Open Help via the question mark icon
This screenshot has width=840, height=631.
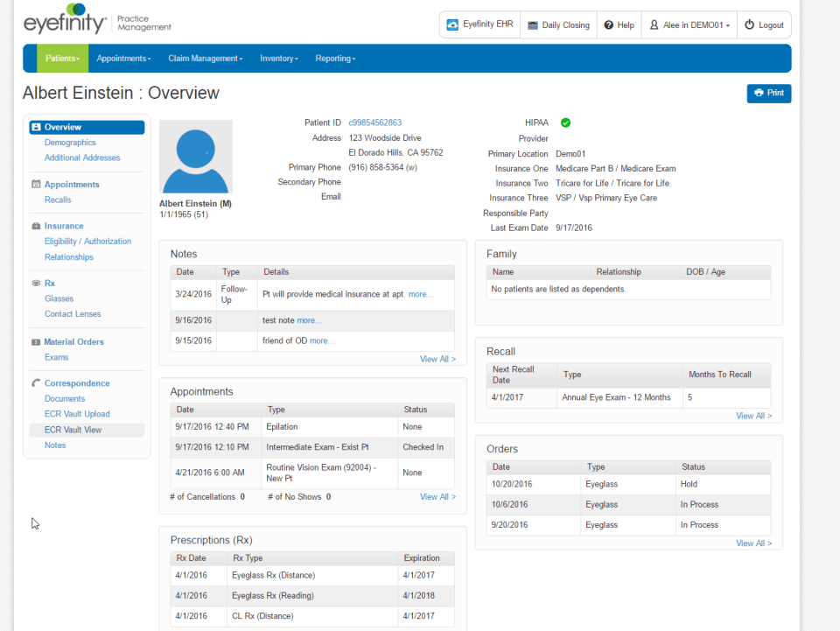click(x=607, y=25)
